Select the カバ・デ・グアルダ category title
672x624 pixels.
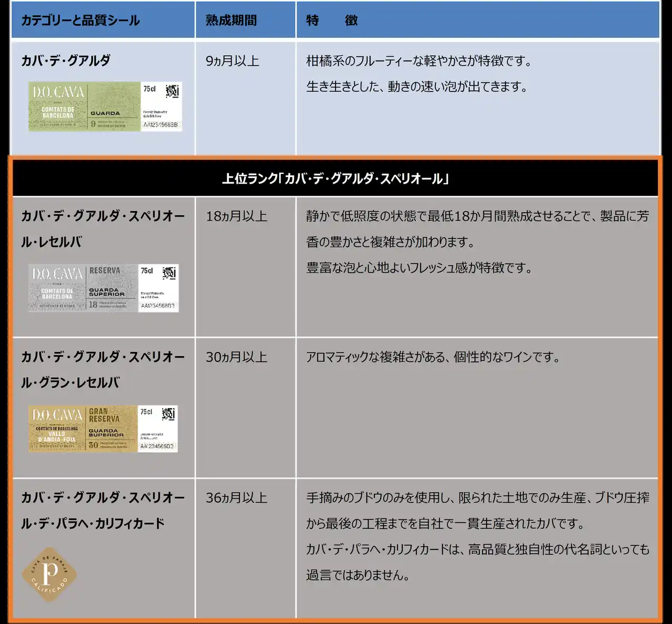pos(66,61)
